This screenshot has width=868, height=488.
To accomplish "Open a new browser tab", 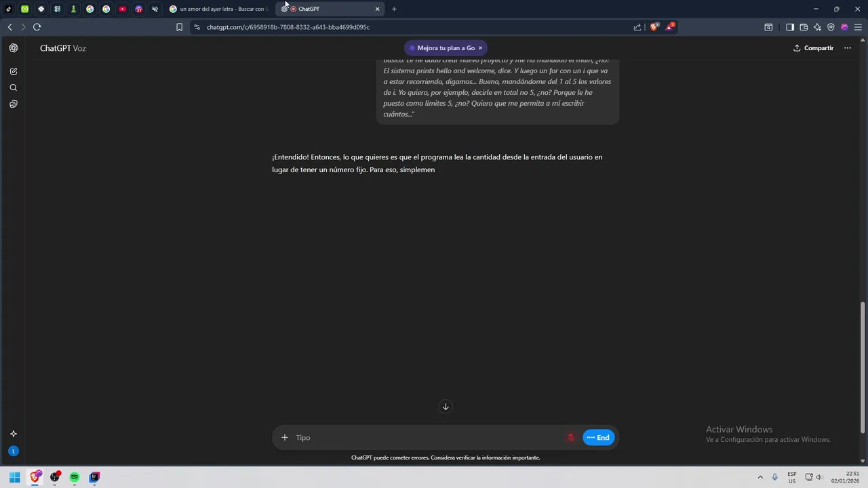I will (x=394, y=9).
